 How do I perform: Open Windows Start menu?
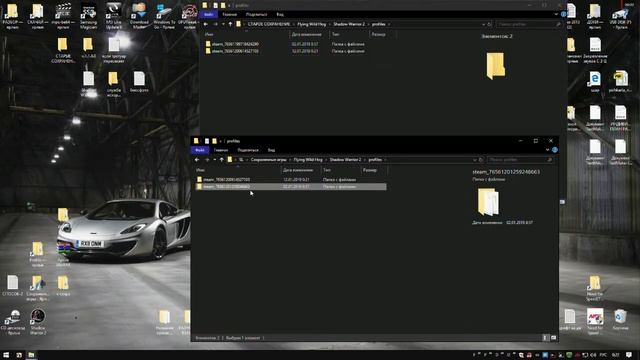(x=6, y=355)
